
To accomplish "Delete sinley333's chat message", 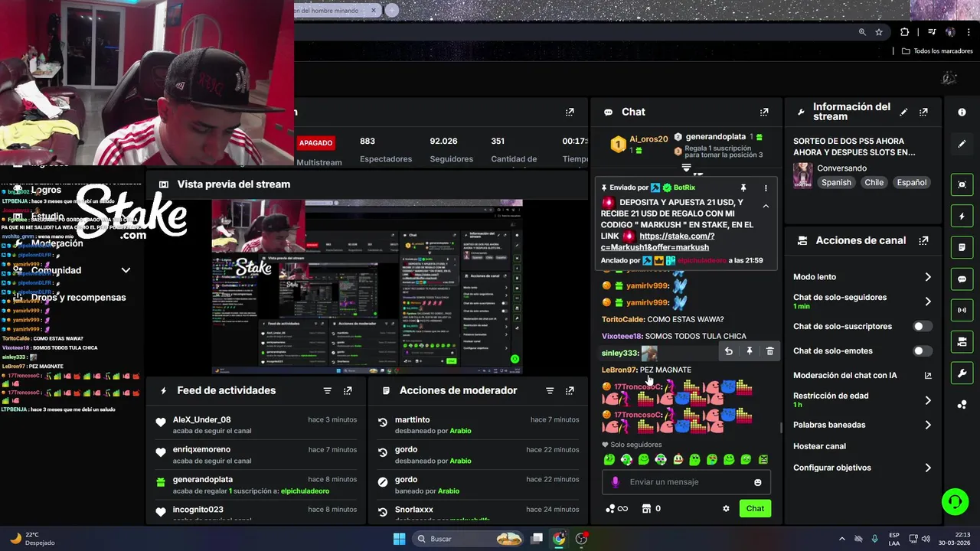I will coord(770,351).
